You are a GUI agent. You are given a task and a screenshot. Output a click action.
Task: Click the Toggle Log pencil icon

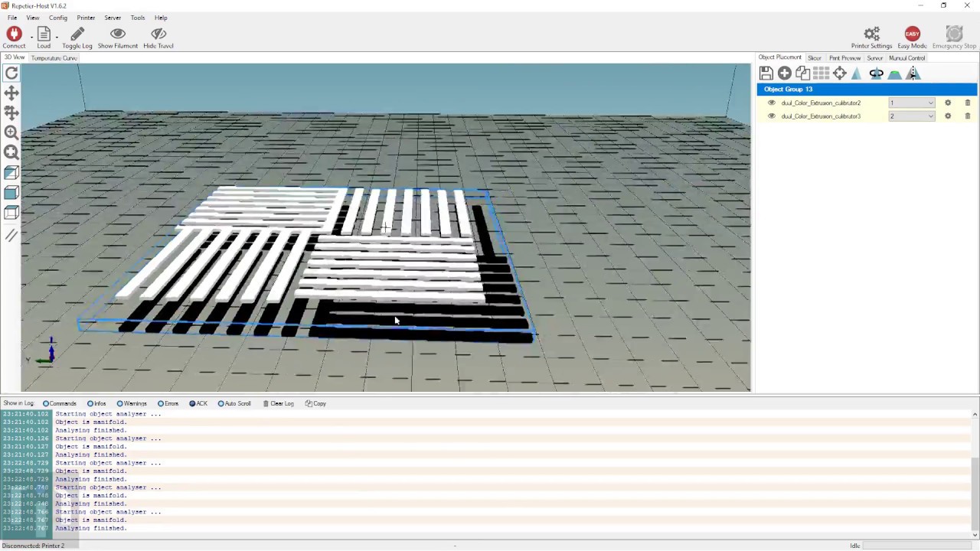(77, 34)
